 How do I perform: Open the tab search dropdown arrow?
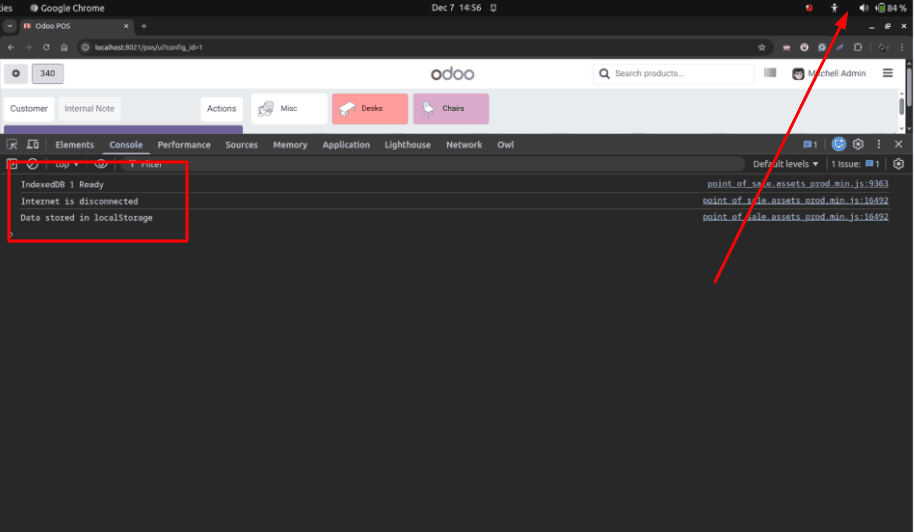point(10,26)
